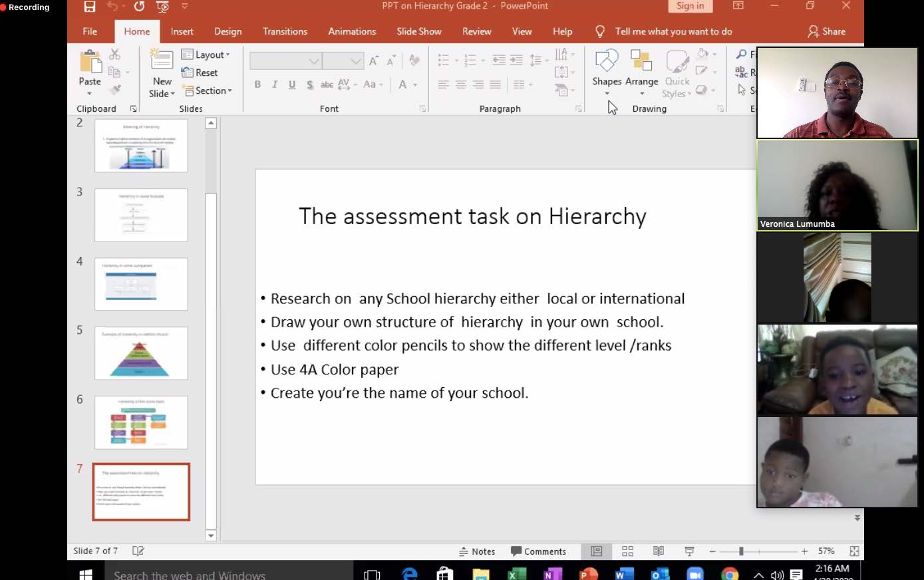The image size is (924, 580).
Task: Open the Section dropdown menu
Action: [208, 90]
